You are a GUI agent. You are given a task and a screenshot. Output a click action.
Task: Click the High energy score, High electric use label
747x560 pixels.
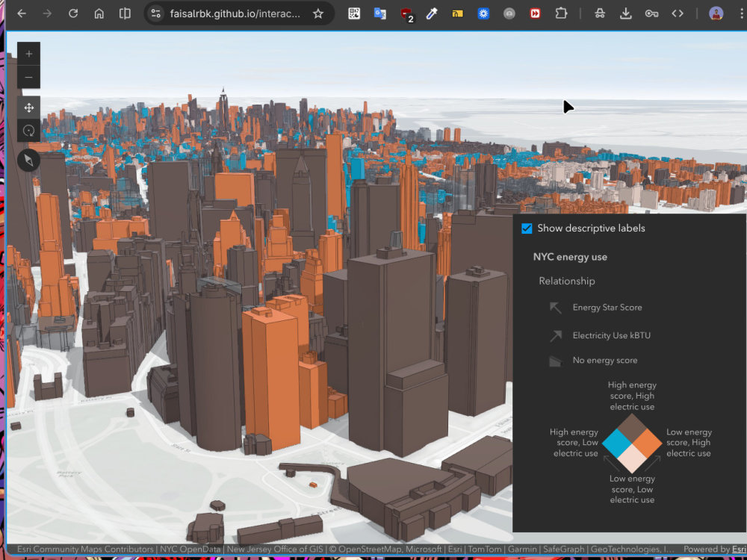click(x=632, y=396)
